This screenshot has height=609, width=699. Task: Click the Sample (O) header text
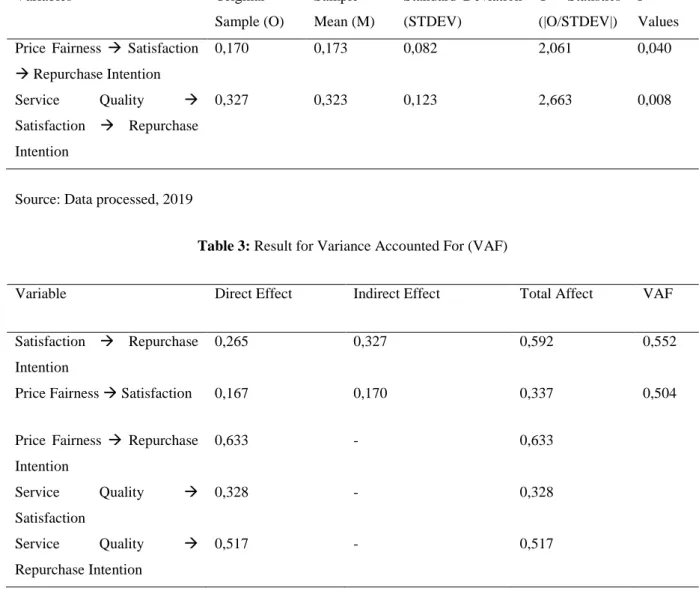click(249, 22)
